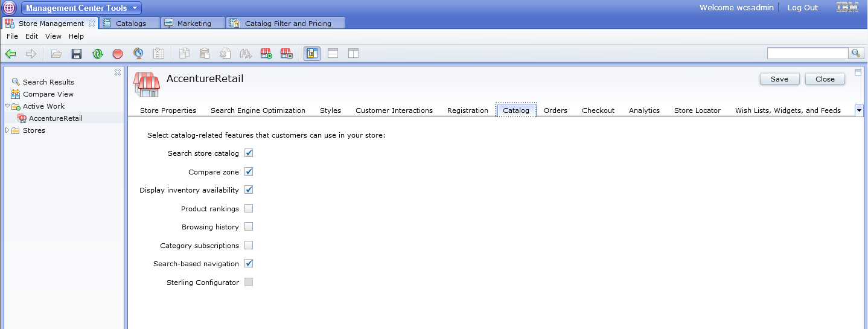Screen dimensions: 868x329
Task: Collapse the Active Work tree node
Action: (x=7, y=106)
